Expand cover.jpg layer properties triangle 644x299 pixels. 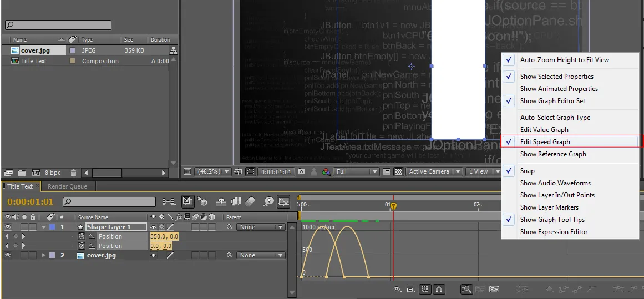point(44,255)
